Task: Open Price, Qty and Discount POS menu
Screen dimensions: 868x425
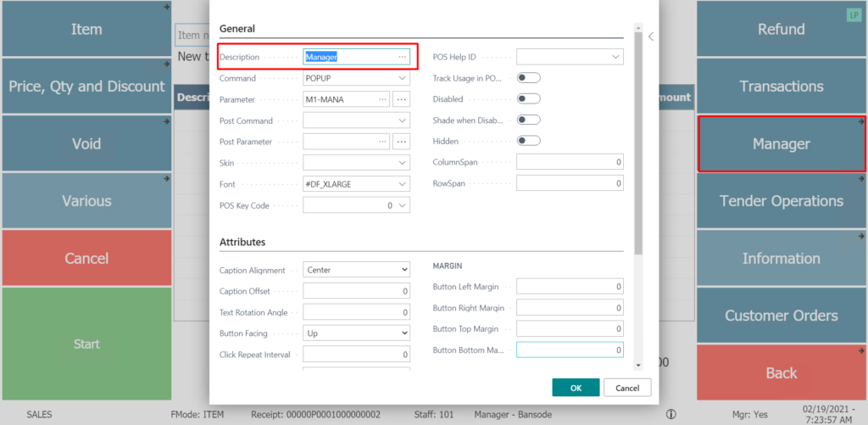Action: 86,86
